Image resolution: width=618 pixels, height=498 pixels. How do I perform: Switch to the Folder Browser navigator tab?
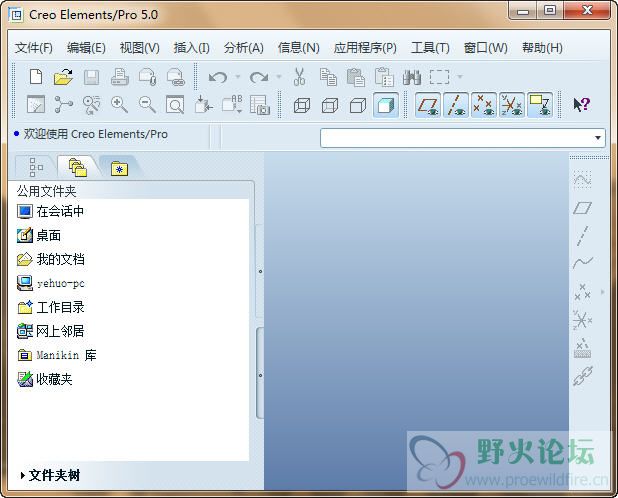[78, 167]
